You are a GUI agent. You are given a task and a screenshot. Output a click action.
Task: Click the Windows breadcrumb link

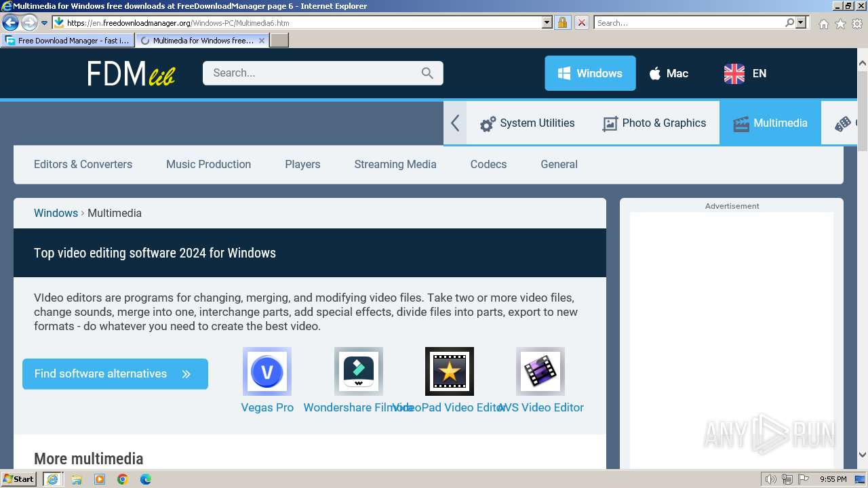point(56,213)
